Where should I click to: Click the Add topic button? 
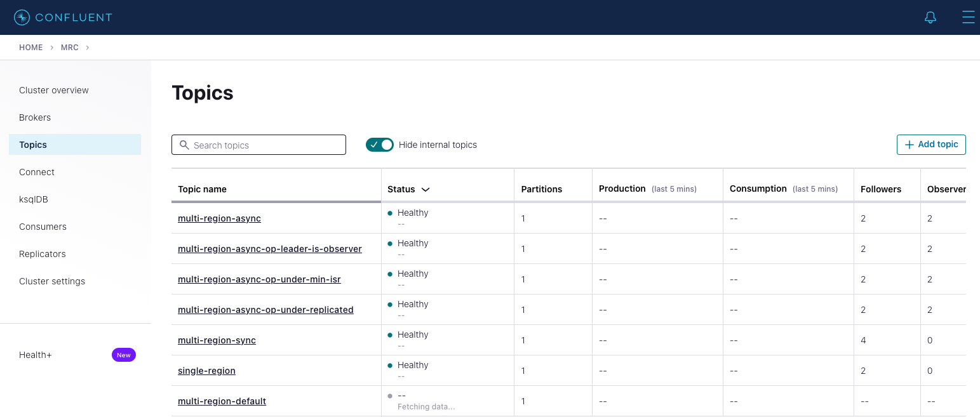pyautogui.click(x=931, y=145)
